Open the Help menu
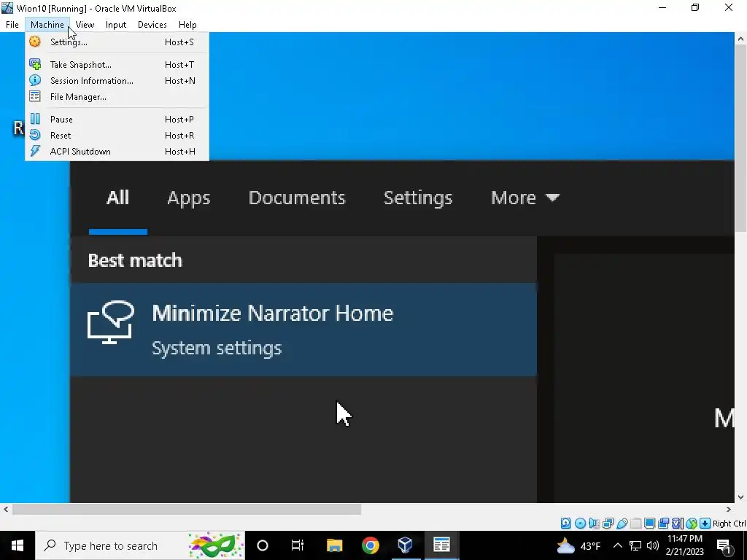The height and width of the screenshot is (560, 747). click(x=187, y=25)
